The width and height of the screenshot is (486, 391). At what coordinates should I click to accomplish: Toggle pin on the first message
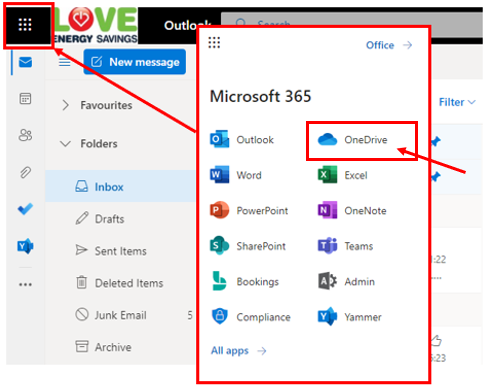tap(435, 141)
